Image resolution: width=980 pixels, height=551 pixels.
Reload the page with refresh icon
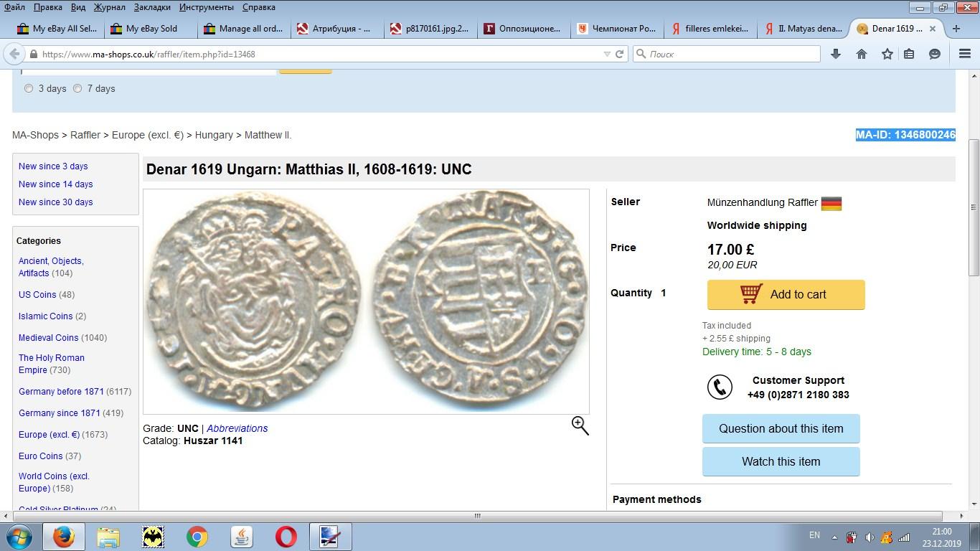coord(620,54)
